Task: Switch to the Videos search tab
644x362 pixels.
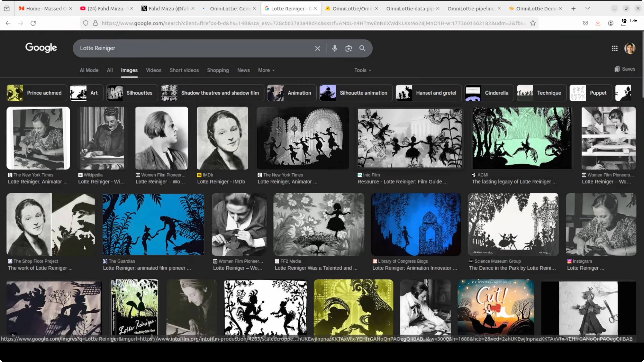Action: pos(153,70)
